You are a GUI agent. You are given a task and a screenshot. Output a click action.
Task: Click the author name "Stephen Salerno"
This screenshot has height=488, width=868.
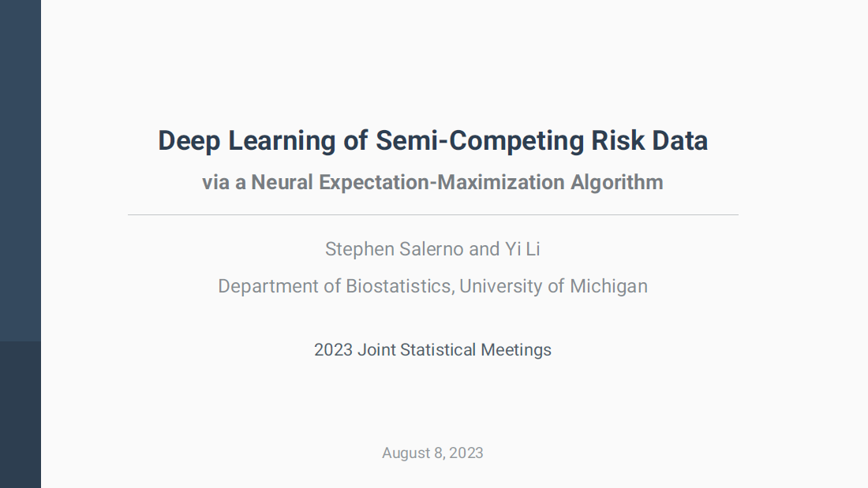(394, 250)
